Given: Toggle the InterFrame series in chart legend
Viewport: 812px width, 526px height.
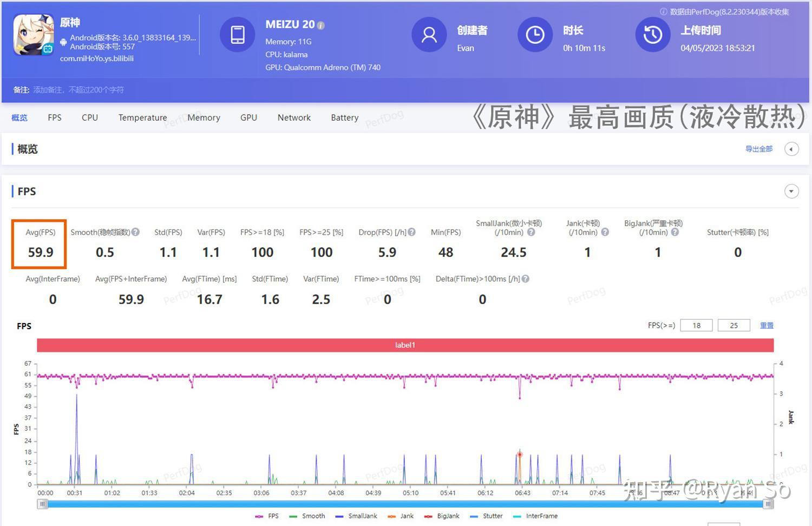Looking at the screenshot, I should tap(535, 516).
